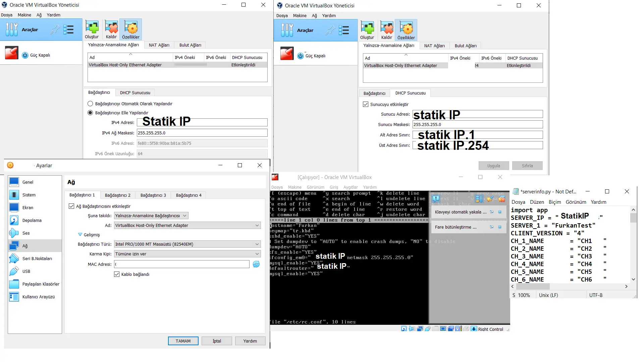Select 'VirtualBox Host-Only Ethernet Adapter' row in right manager
Viewport: 644px width, 362px height.
453,66
